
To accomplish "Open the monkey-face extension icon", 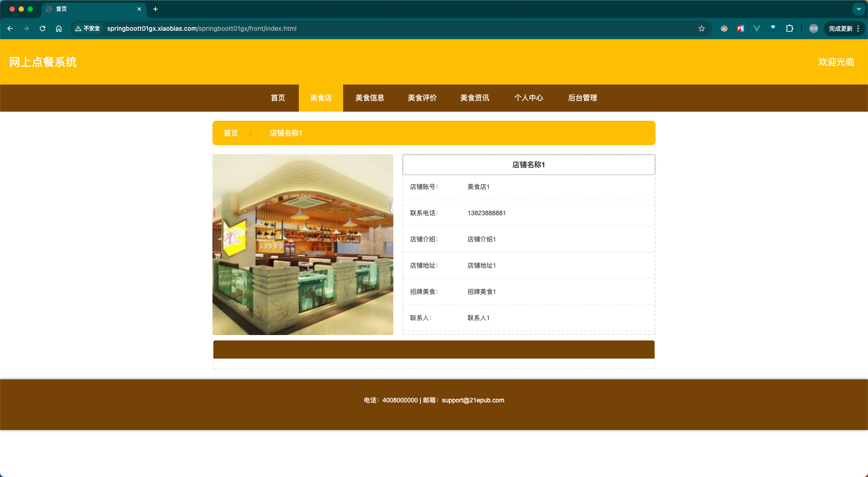I will tap(724, 28).
